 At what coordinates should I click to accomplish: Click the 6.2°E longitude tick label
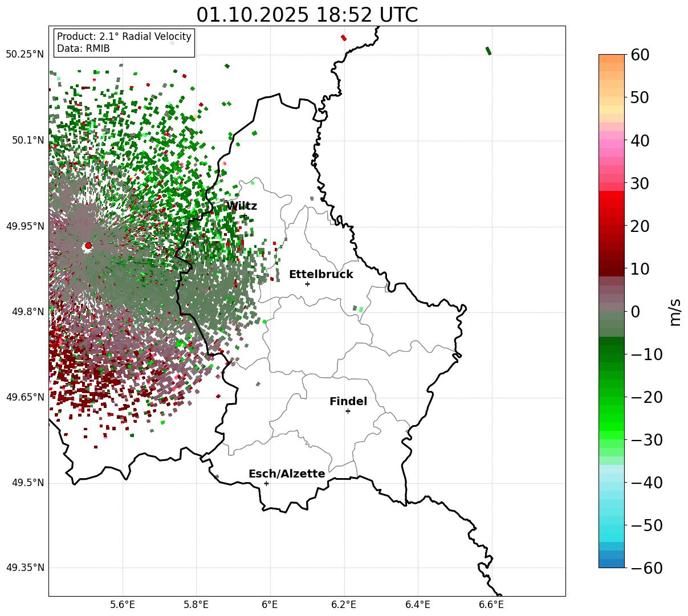coord(344,605)
